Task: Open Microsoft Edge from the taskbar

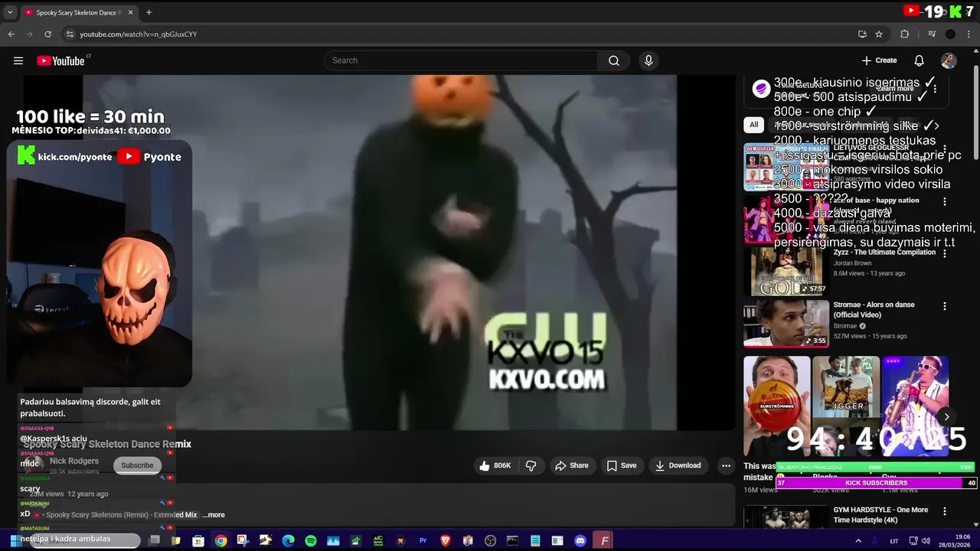Action: coord(288,541)
